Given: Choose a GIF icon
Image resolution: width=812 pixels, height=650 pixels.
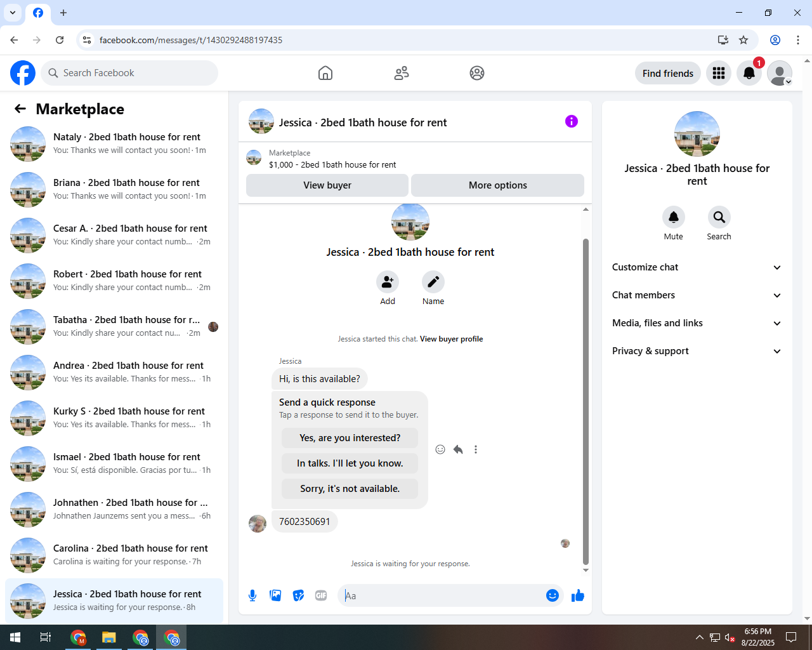Looking at the screenshot, I should point(321,595).
